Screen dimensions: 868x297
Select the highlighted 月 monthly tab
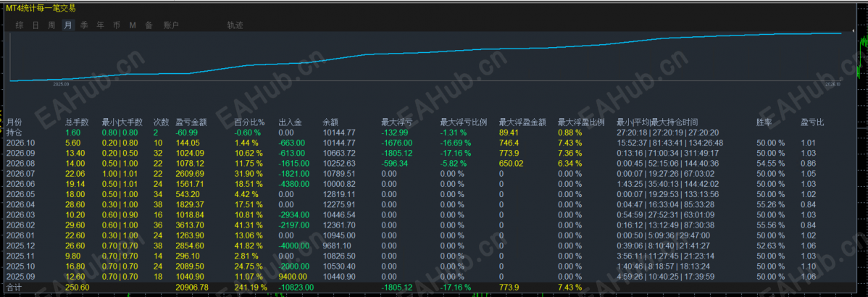pos(67,25)
